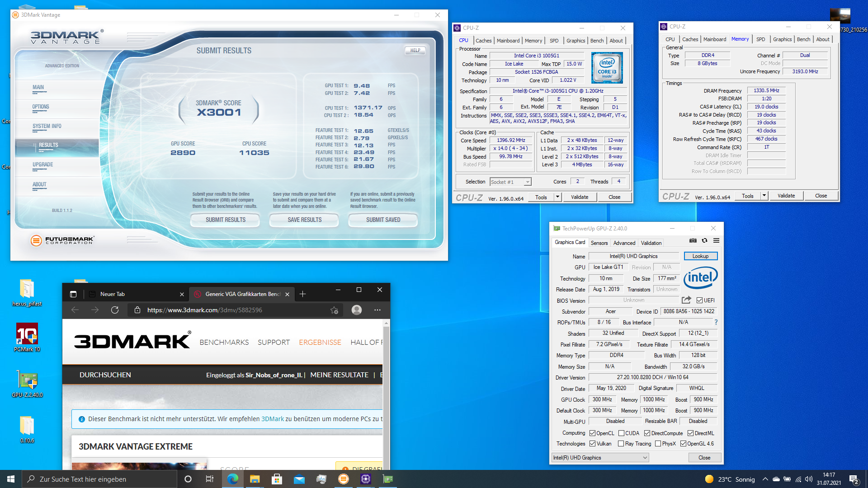Toggle PhysX checkbox

[658, 444]
